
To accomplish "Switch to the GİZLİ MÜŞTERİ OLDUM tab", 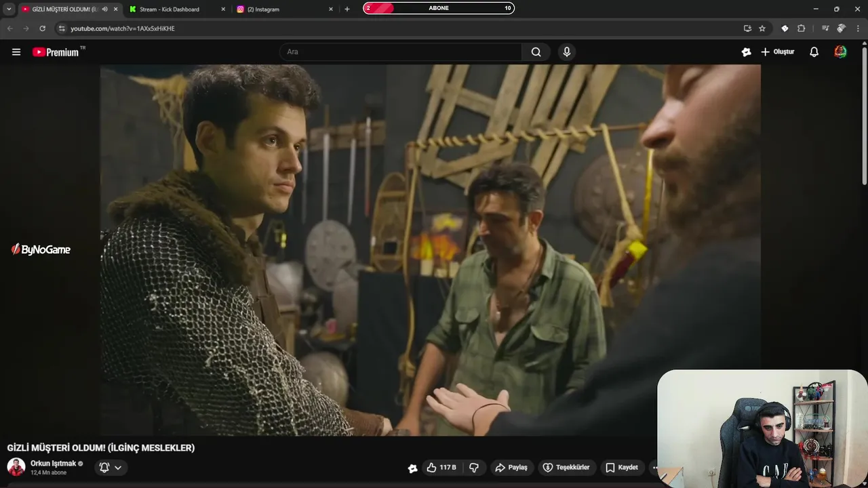I will (x=65, y=9).
